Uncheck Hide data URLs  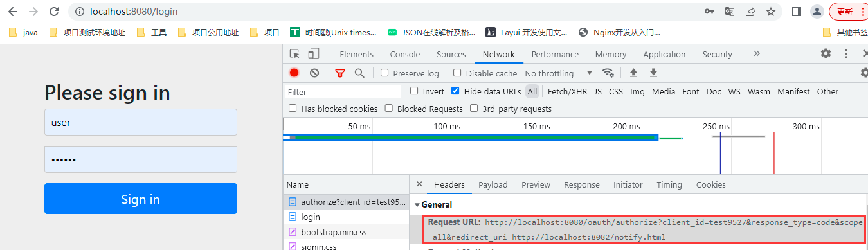(x=455, y=91)
